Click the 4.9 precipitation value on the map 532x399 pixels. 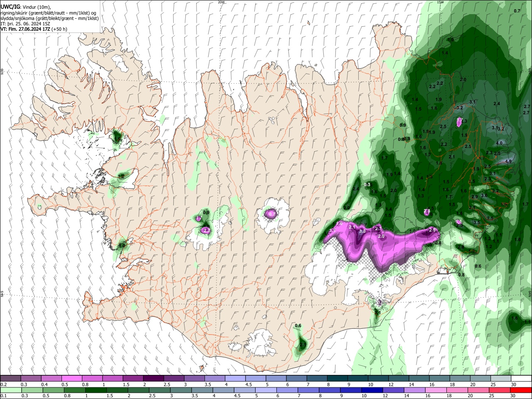tap(508, 161)
